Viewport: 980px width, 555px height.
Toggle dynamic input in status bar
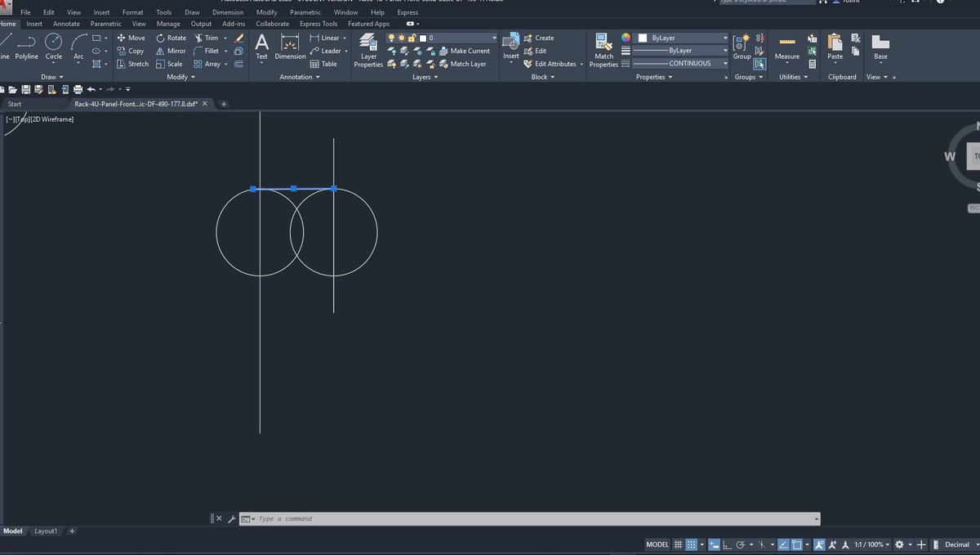(x=714, y=544)
